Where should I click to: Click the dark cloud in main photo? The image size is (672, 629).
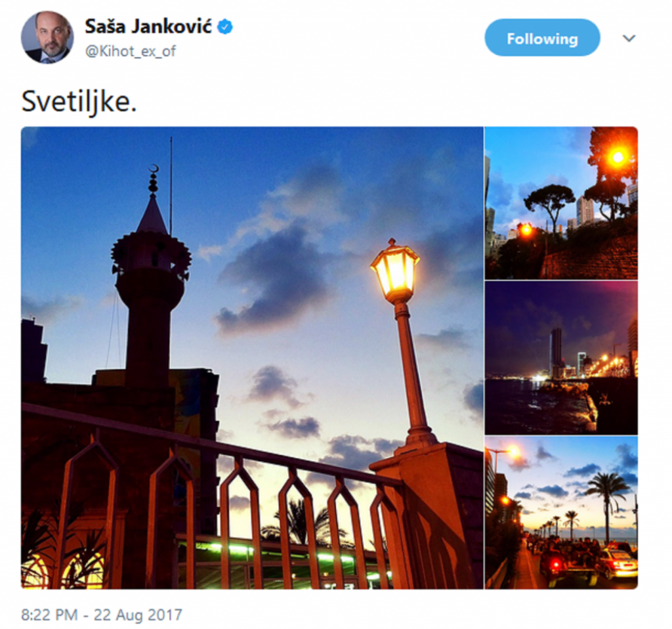(x=274, y=278)
